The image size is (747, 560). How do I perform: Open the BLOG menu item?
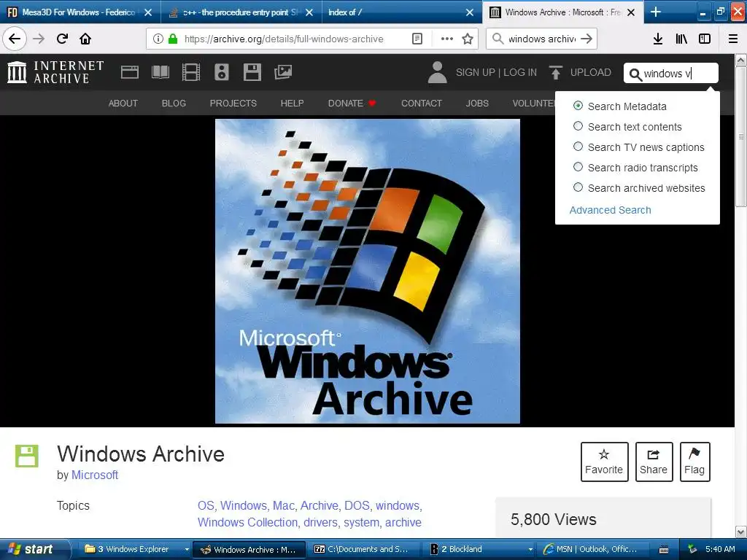(174, 104)
